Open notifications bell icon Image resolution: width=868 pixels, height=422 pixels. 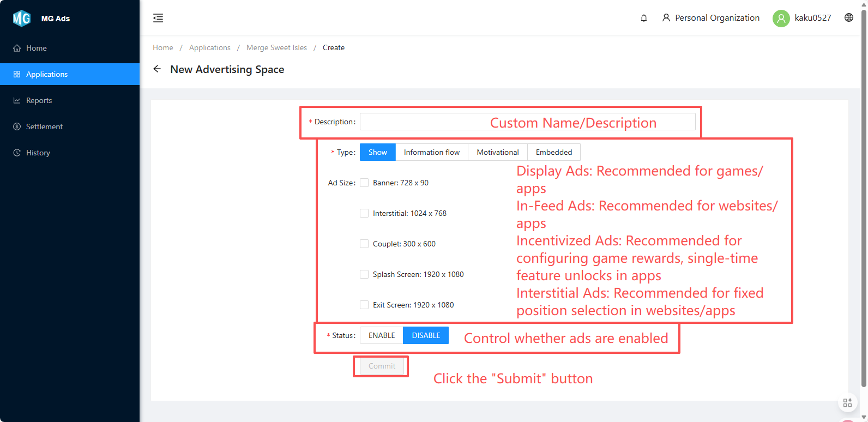click(x=644, y=18)
